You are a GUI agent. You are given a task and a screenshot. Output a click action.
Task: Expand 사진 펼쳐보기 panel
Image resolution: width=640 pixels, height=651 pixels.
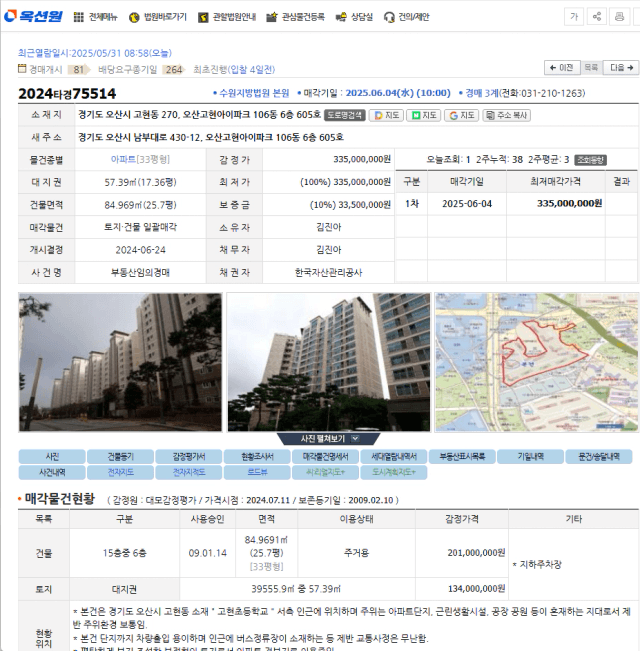coord(328,439)
